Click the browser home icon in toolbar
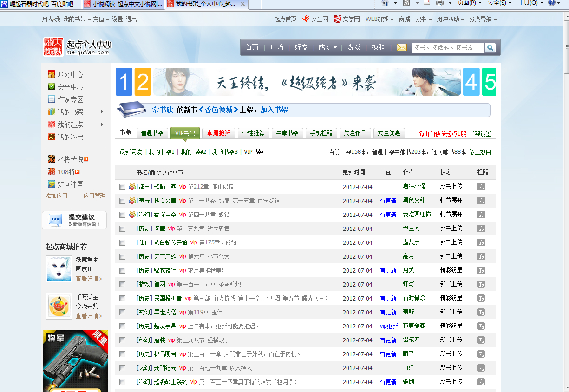569x392 pixels. coord(385,3)
